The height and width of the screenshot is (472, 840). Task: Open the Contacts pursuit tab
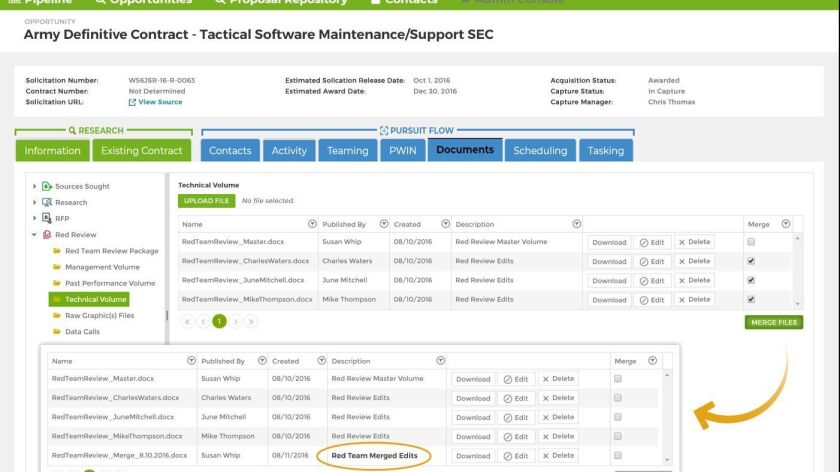coord(230,151)
